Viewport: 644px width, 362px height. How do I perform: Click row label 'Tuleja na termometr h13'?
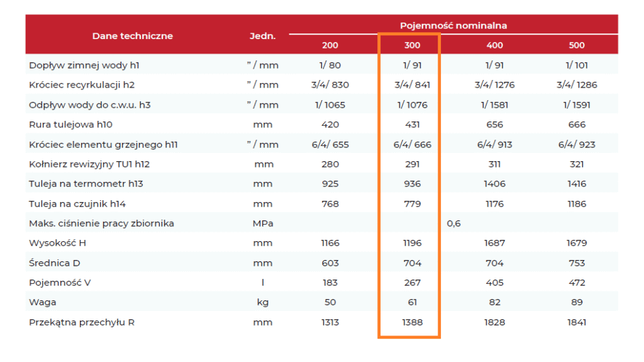86,183
